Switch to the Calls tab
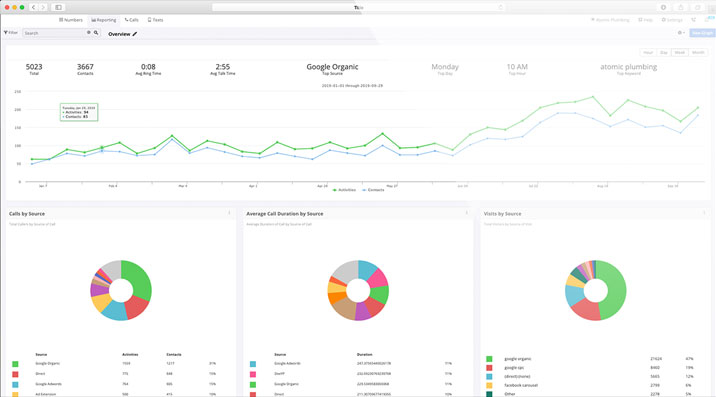The width and height of the screenshot is (716, 397). 132,20
